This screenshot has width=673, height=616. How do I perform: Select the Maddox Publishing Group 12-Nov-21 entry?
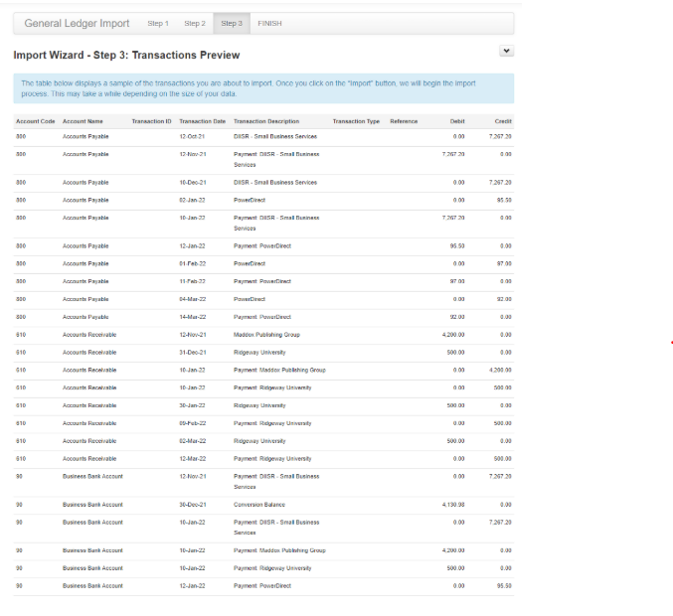pos(266,335)
